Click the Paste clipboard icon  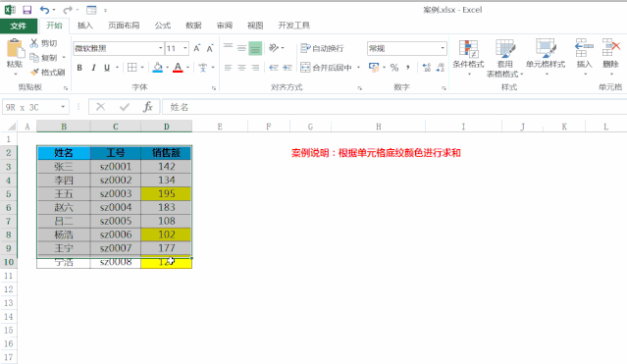[15, 49]
